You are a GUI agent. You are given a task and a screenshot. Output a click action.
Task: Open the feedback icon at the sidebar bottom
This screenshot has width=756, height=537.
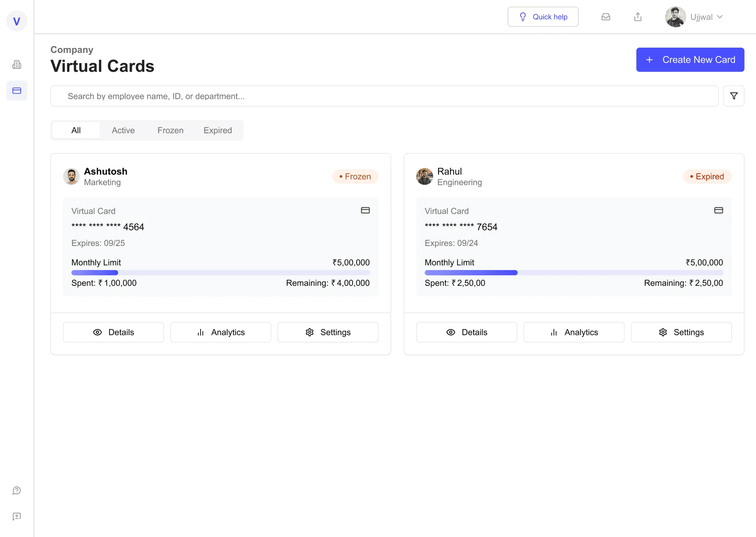(17, 516)
